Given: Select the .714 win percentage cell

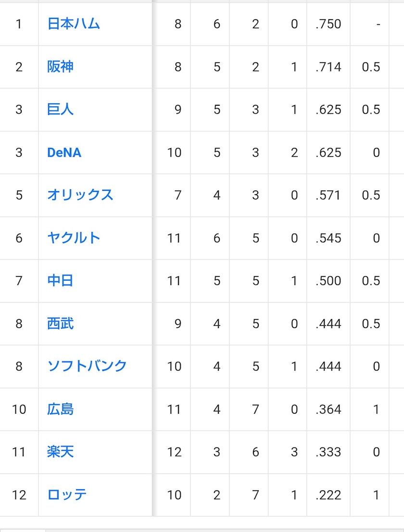Looking at the screenshot, I should tap(328, 66).
